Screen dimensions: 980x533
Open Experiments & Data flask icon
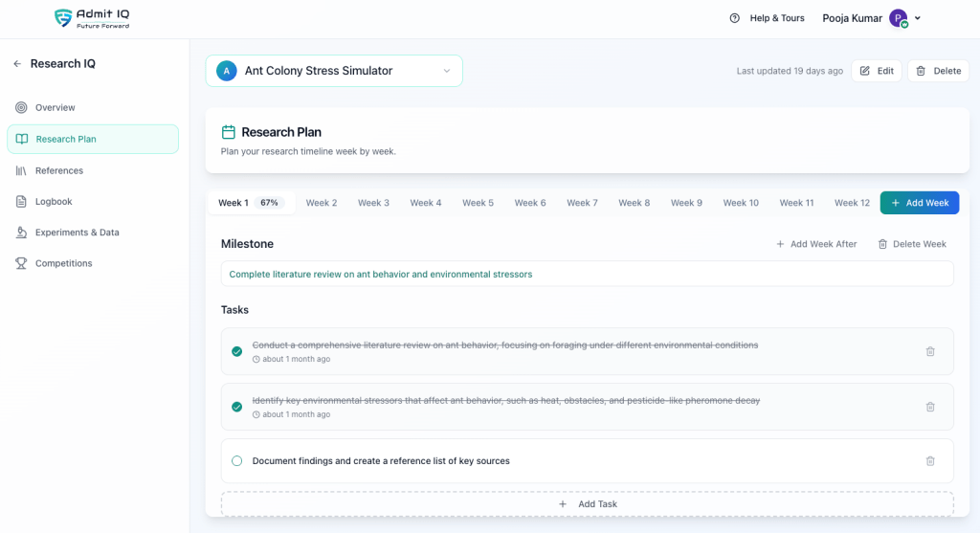click(21, 233)
